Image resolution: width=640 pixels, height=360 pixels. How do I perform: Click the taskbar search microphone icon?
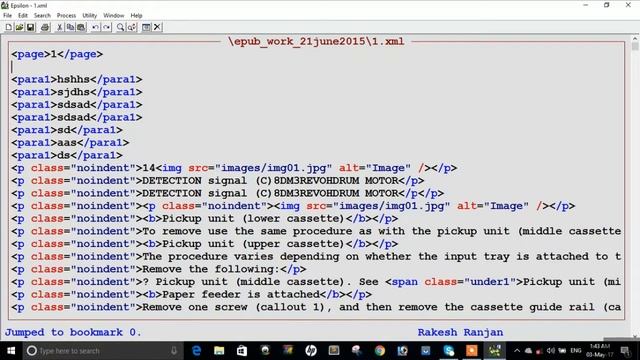pos(174,351)
